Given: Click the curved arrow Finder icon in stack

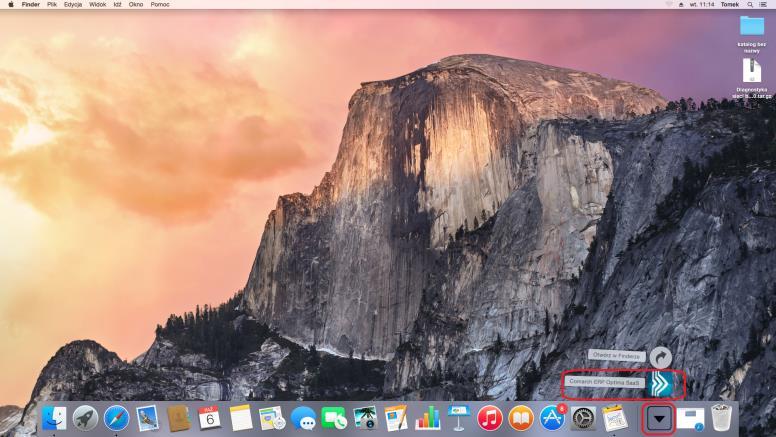Looking at the screenshot, I should click(x=661, y=357).
